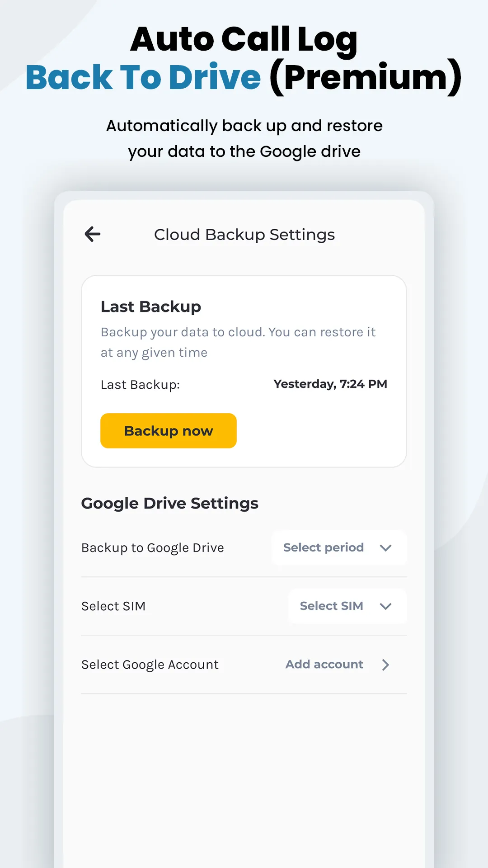
Task: Click the Auto Call Log headline
Action: pyautogui.click(x=244, y=40)
